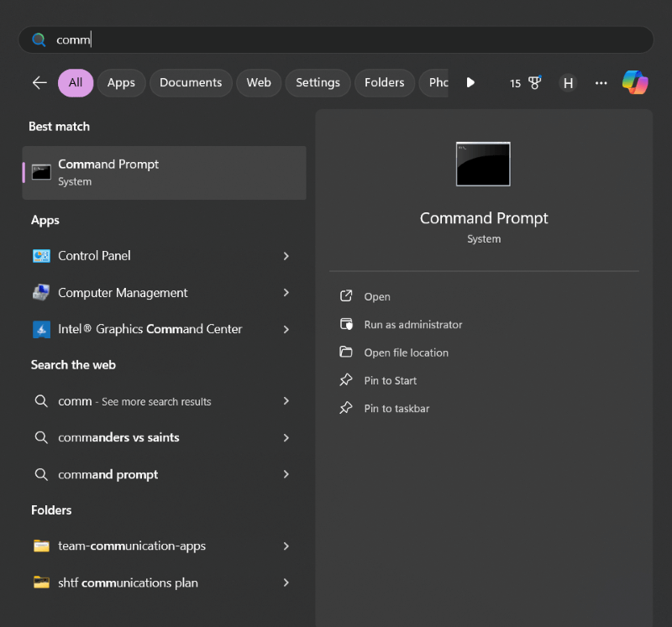The image size is (672, 627).
Task: Switch to the Folders filter tab
Action: (385, 82)
